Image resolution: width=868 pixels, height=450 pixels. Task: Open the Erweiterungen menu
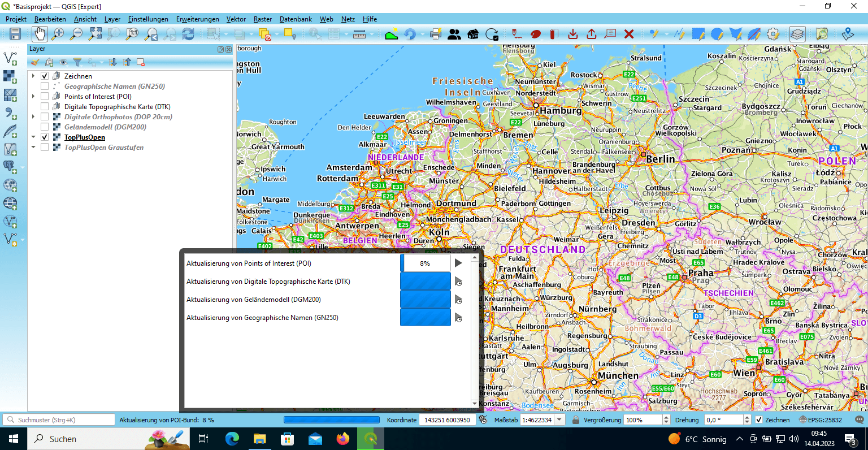click(x=197, y=19)
